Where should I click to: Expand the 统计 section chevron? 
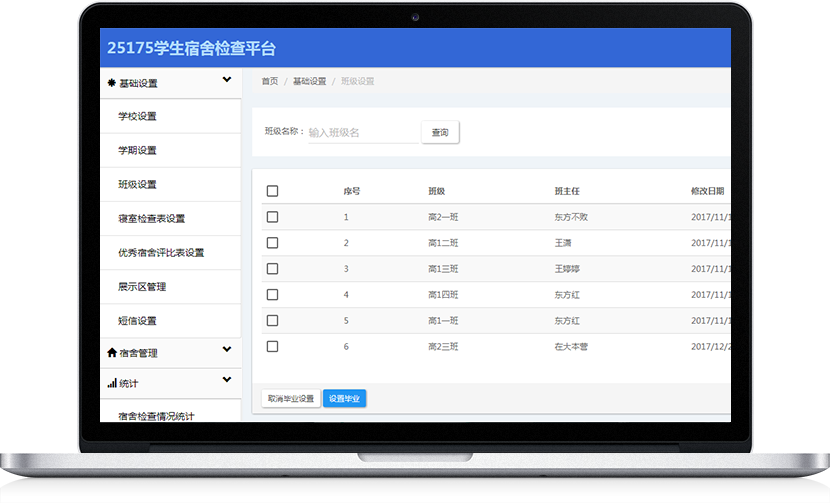coord(227,380)
